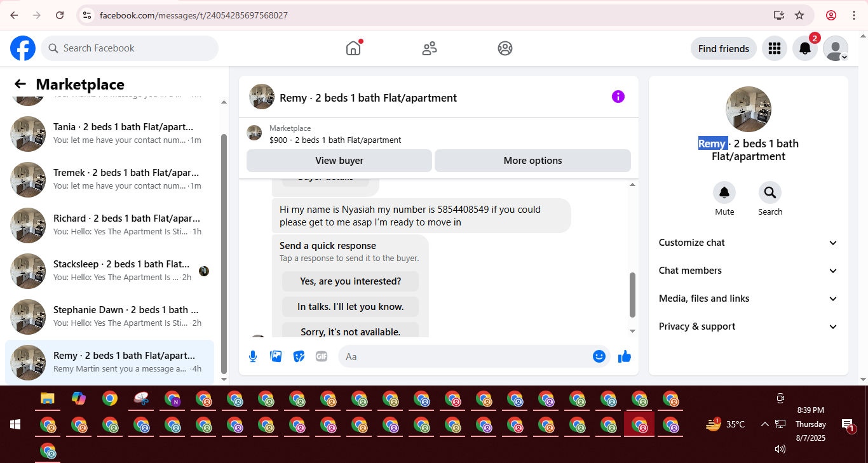Open the Windows Start menu
The height and width of the screenshot is (463, 868).
(15, 424)
